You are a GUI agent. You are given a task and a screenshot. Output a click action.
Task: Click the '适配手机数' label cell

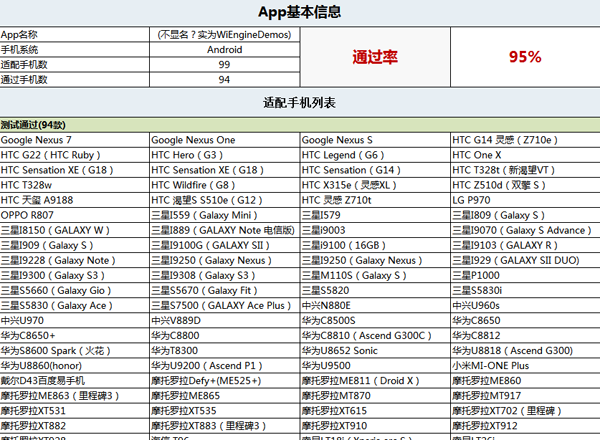click(x=75, y=65)
